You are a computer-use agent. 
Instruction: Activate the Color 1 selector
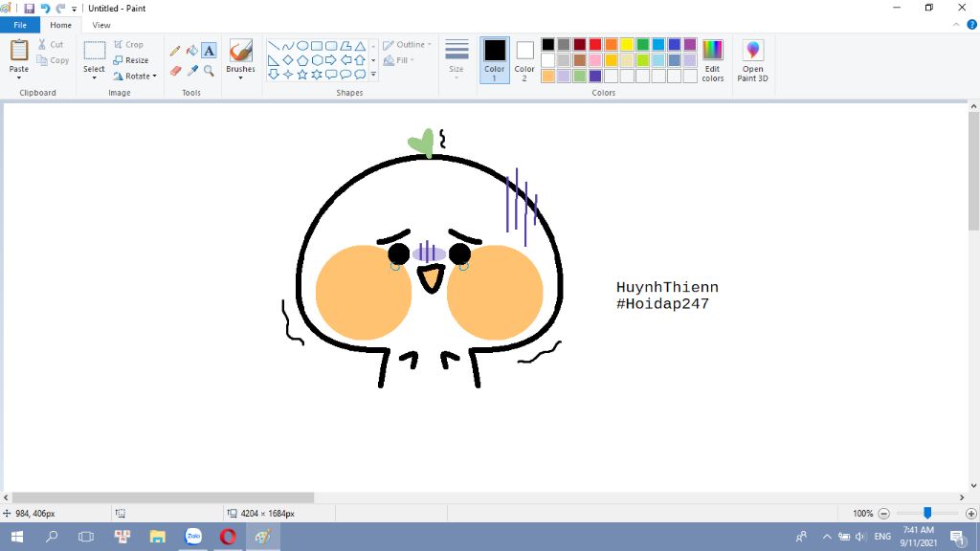tap(495, 59)
